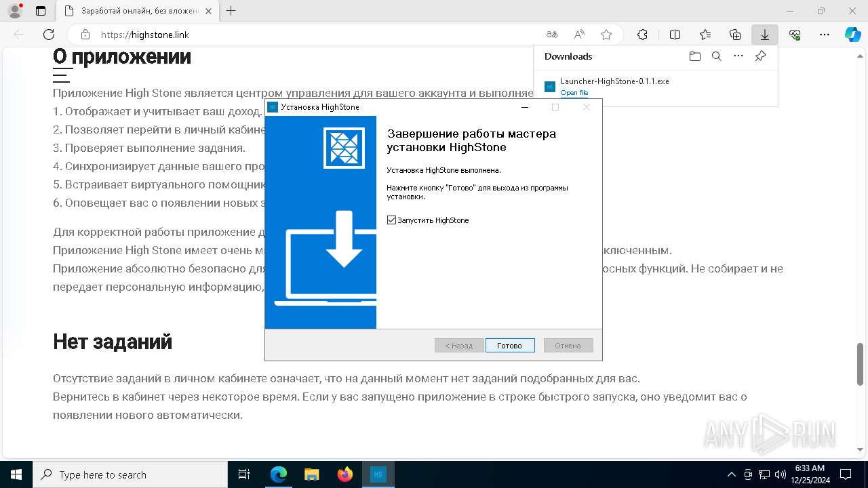
Task: Click the volume tray icon
Action: coord(781,474)
